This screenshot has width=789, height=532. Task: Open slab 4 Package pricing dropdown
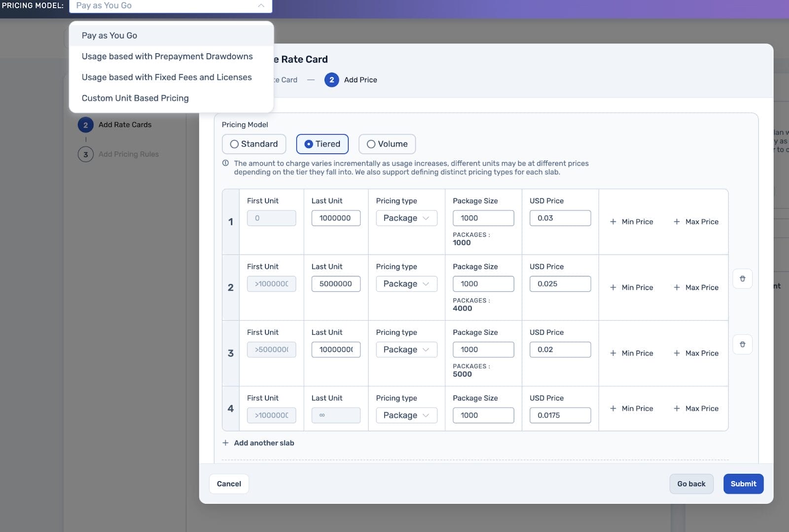(x=406, y=415)
